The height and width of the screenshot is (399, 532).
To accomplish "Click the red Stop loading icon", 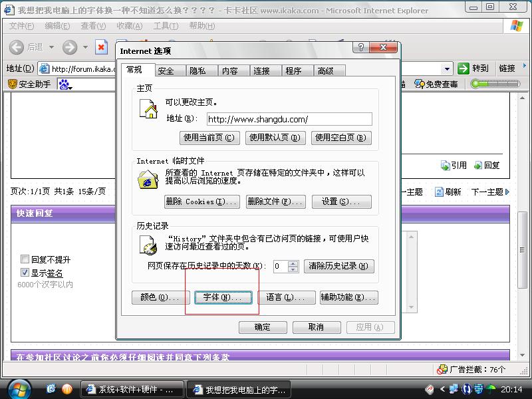I will (101, 47).
